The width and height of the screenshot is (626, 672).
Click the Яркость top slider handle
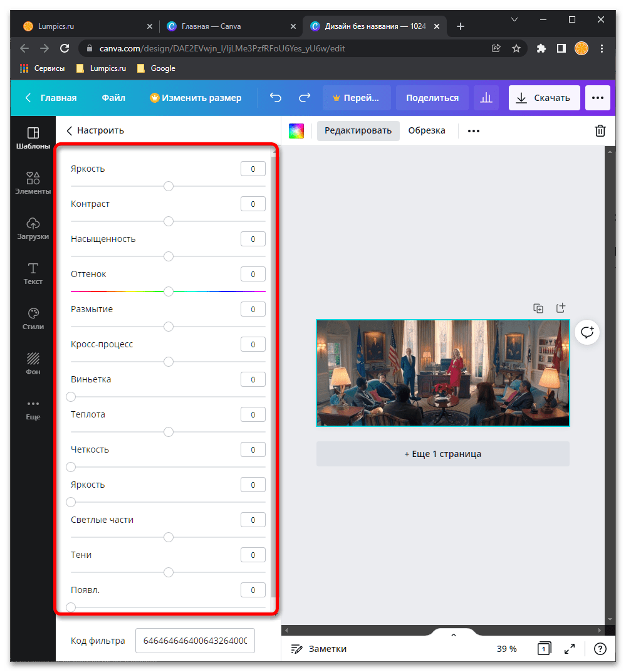pyautogui.click(x=169, y=186)
